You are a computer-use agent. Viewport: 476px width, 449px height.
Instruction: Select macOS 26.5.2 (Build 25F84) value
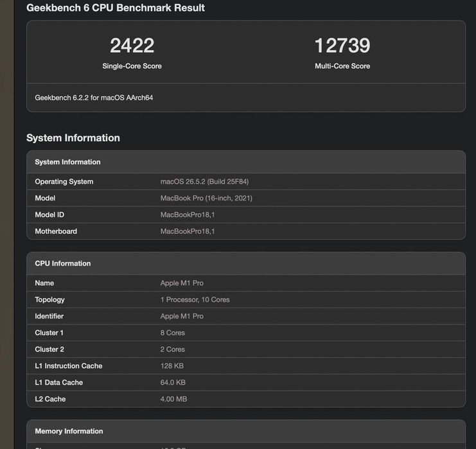pyautogui.click(x=205, y=182)
